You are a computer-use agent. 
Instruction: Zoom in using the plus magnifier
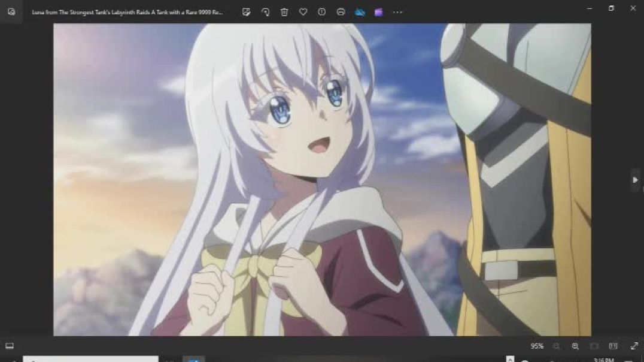(575, 346)
